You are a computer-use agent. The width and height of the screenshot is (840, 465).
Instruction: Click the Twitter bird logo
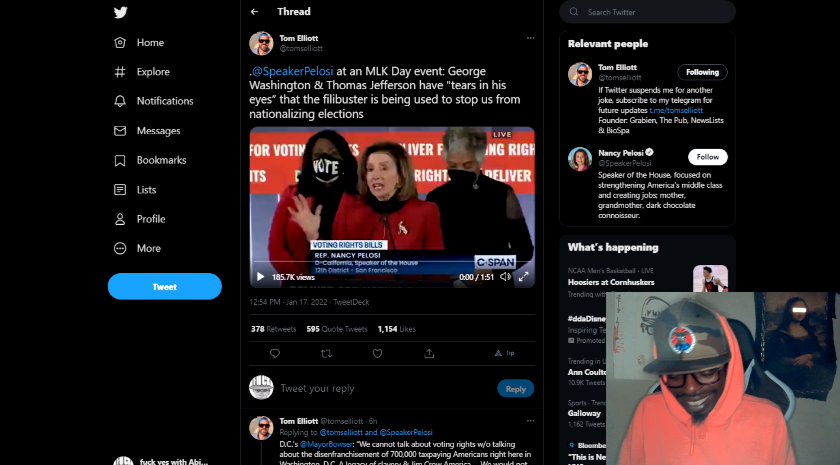pos(121,13)
